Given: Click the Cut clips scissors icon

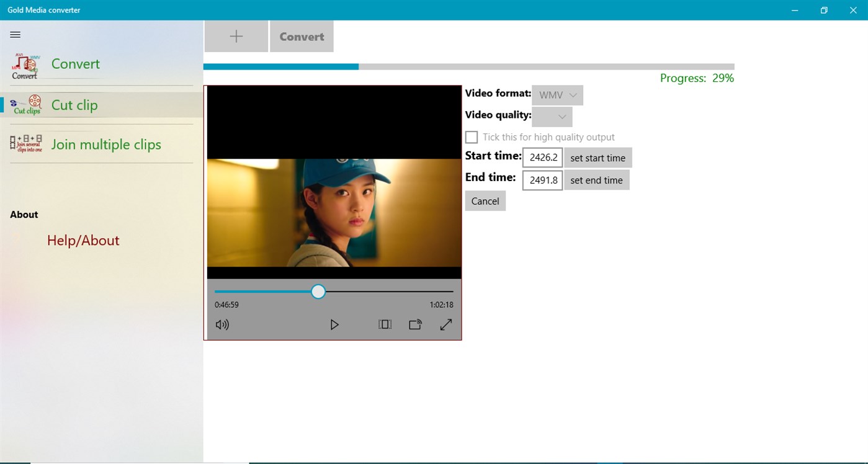Looking at the screenshot, I should (26, 105).
